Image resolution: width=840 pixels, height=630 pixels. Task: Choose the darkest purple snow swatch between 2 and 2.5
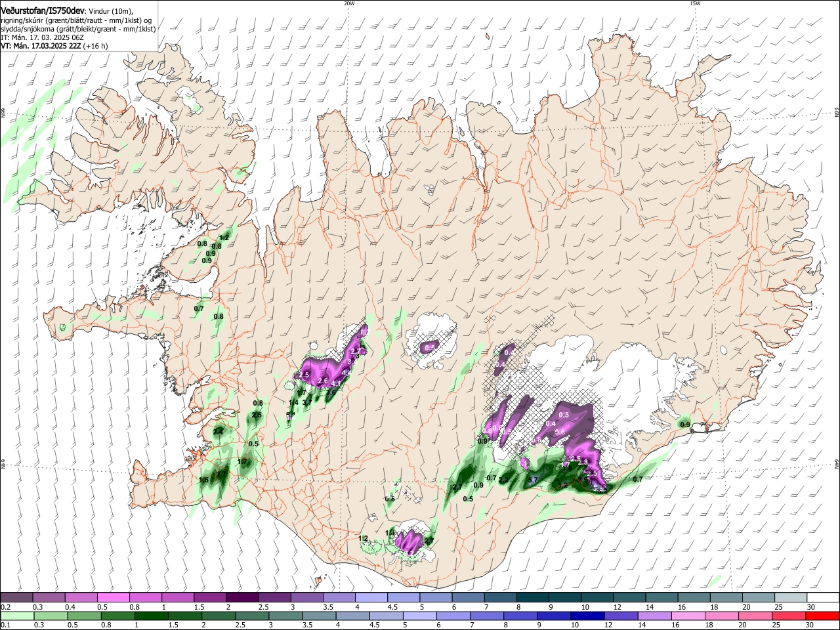tap(243, 597)
